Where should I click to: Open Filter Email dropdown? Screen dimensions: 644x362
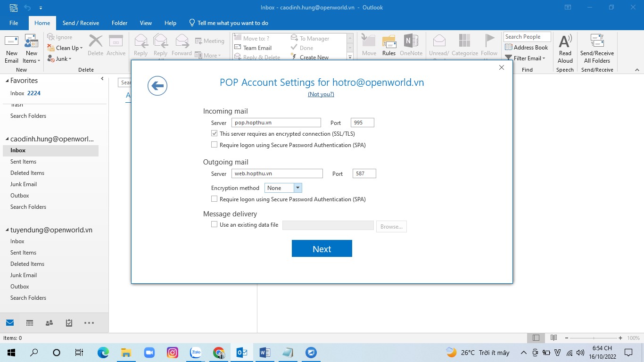(525, 58)
